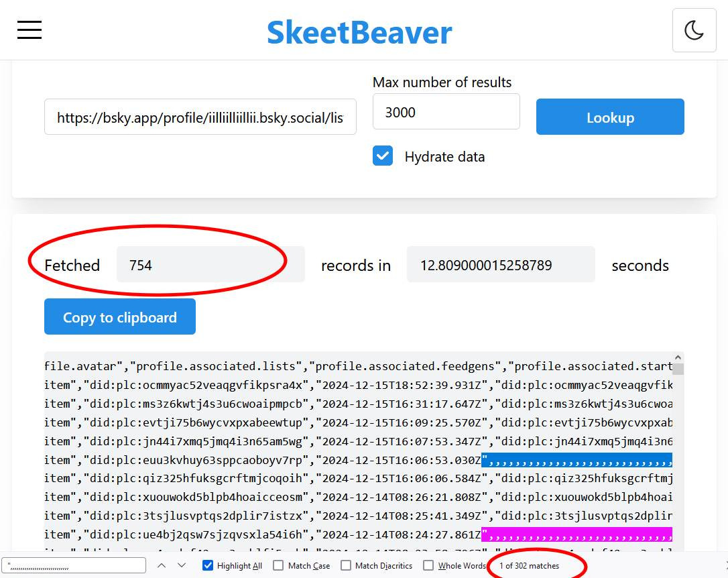Jump to previous find match arrow
The width and height of the screenshot is (728, 578).
(x=162, y=565)
